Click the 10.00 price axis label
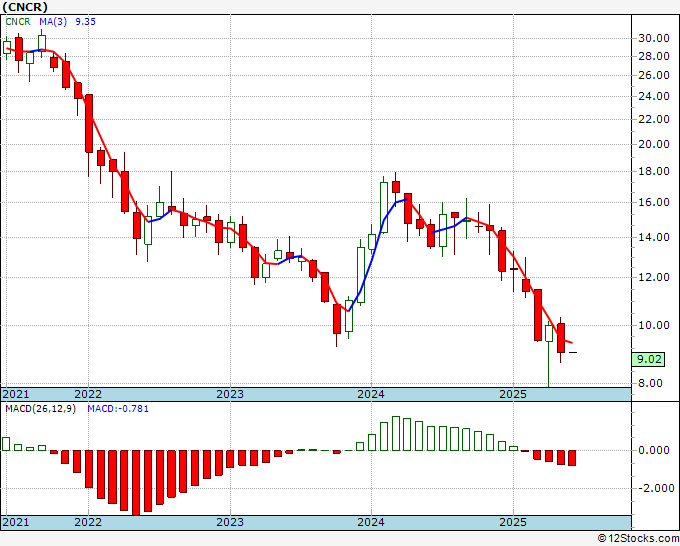The image size is (680, 546). [x=654, y=325]
